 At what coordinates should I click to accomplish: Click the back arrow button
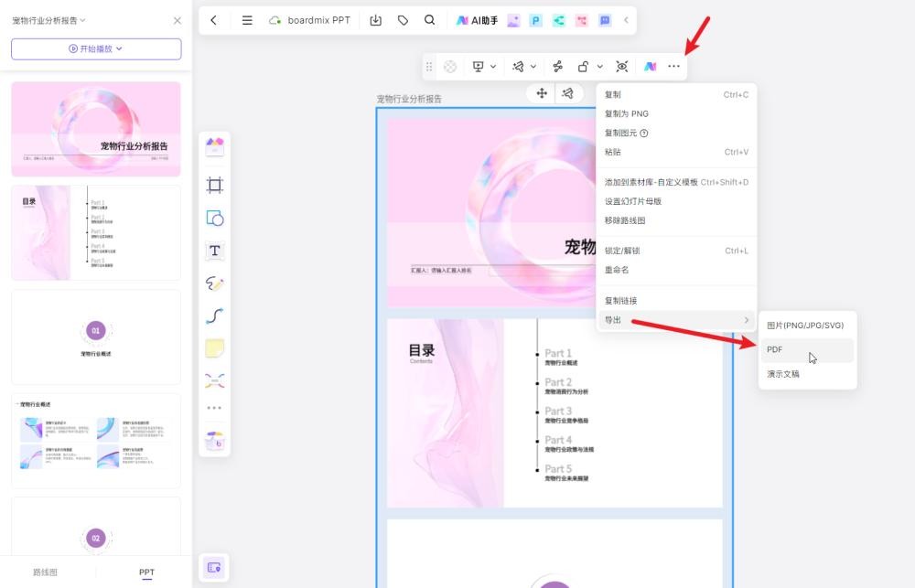click(x=214, y=20)
